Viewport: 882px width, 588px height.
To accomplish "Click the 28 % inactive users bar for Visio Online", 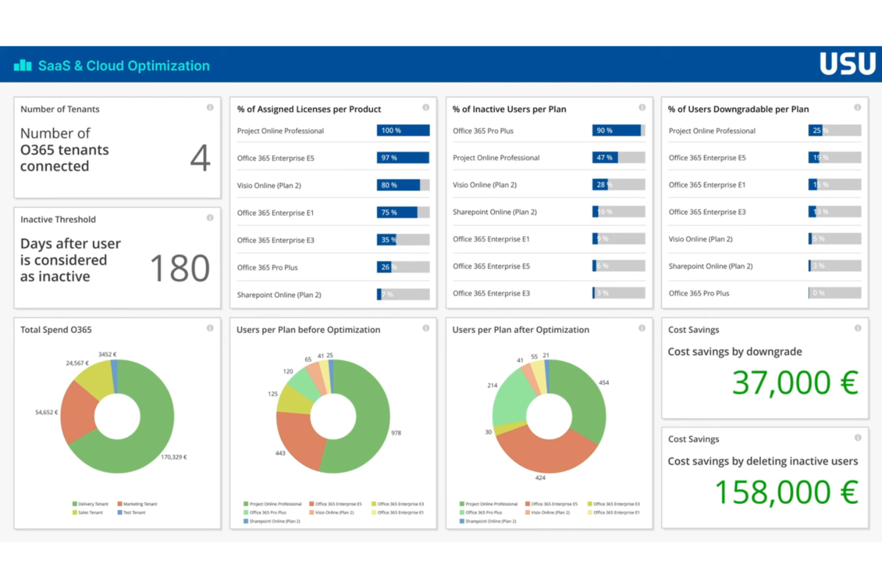I will 619,185.
